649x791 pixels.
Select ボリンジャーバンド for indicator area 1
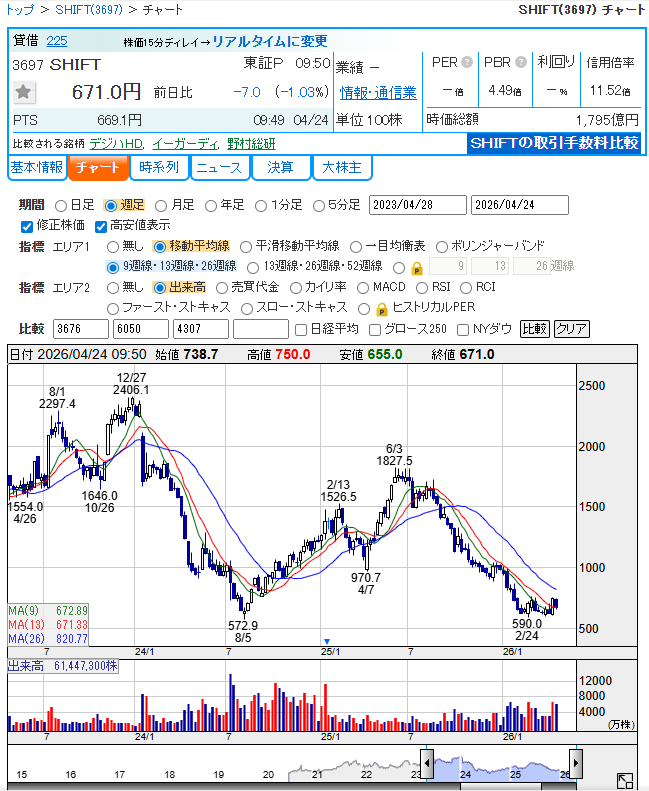[442, 247]
